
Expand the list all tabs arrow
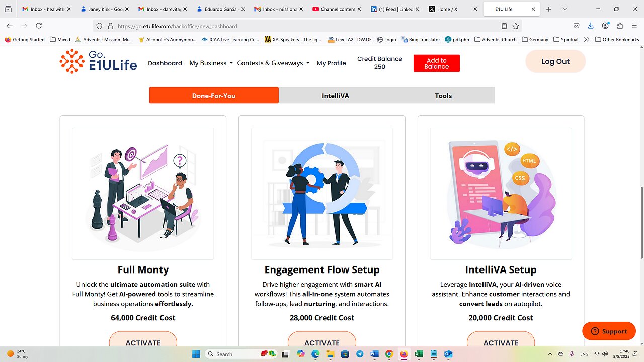point(565,9)
